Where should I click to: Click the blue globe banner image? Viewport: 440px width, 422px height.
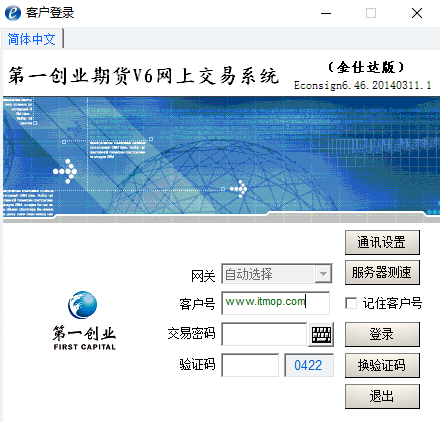tap(221, 159)
